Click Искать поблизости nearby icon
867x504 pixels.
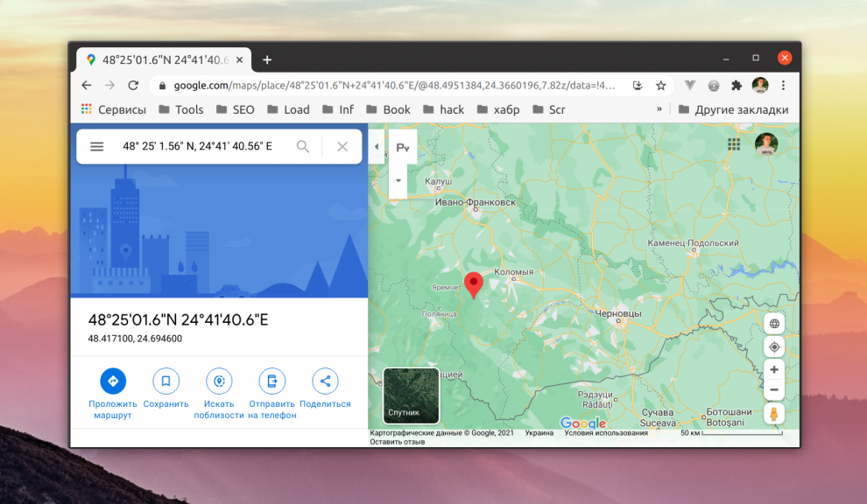pyautogui.click(x=219, y=381)
